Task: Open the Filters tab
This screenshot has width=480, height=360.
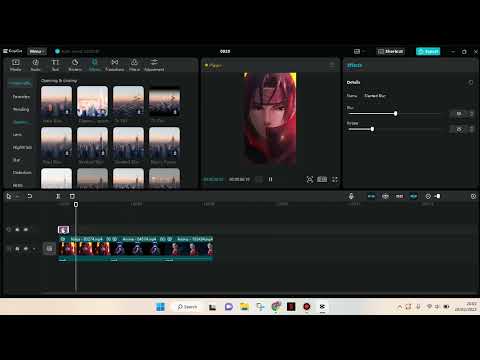Action: pyautogui.click(x=134, y=65)
